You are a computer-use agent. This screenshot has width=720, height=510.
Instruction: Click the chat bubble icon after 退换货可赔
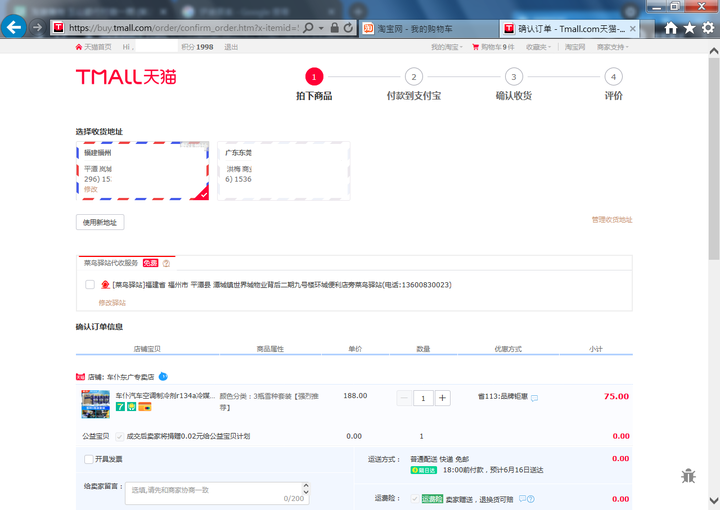click(522, 499)
